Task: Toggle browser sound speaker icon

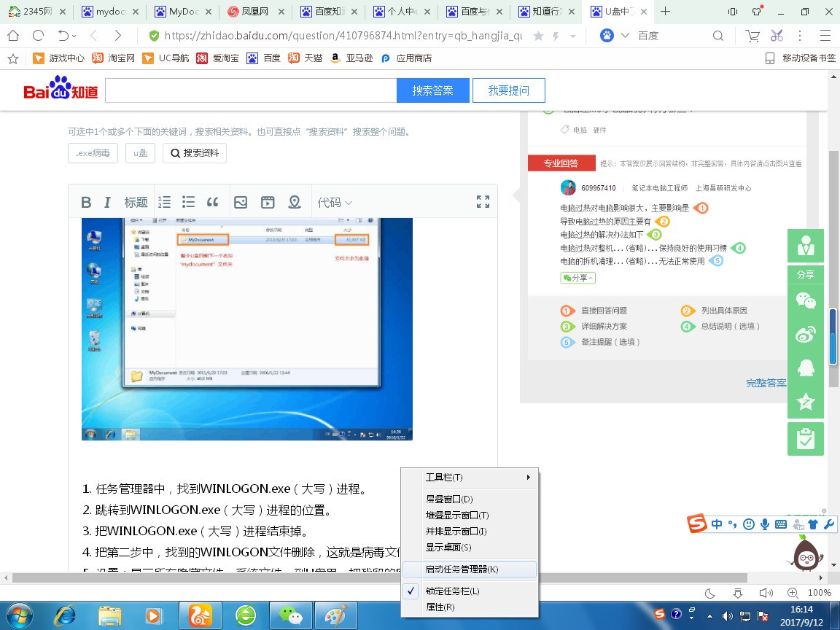Action: 766,593
